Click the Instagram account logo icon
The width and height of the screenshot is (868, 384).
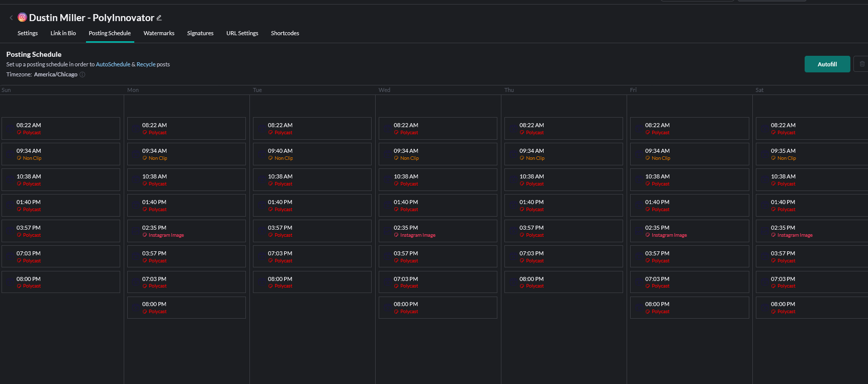tap(22, 18)
